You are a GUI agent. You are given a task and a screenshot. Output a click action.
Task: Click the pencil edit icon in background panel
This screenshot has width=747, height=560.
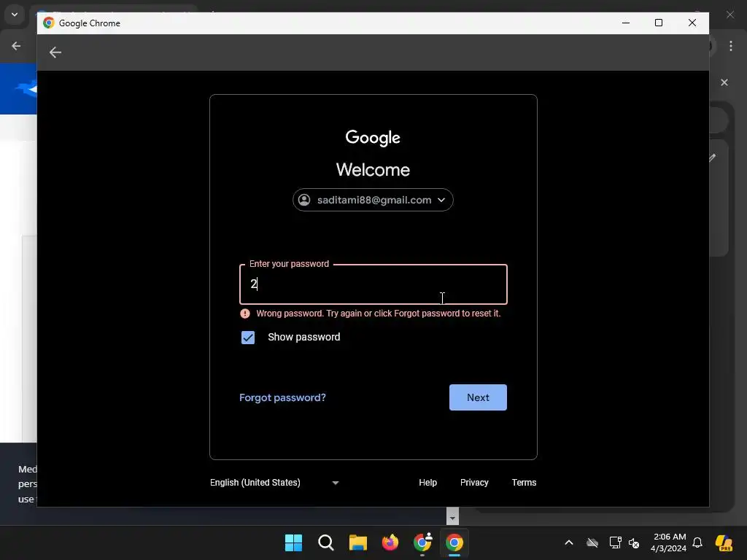pos(713,157)
